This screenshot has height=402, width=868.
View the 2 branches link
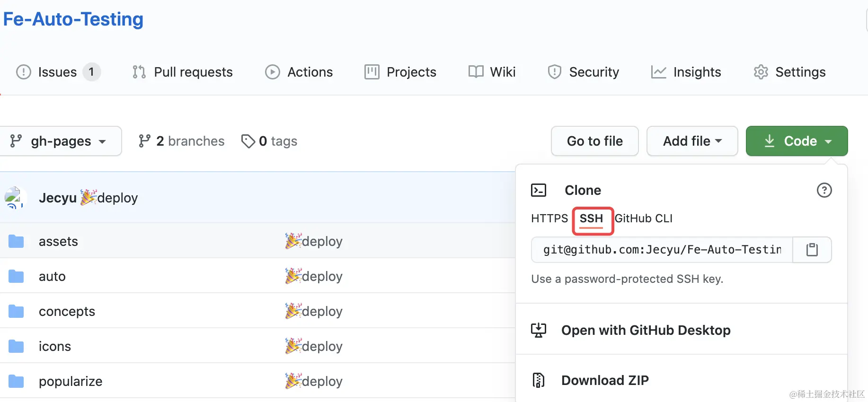coord(181,141)
